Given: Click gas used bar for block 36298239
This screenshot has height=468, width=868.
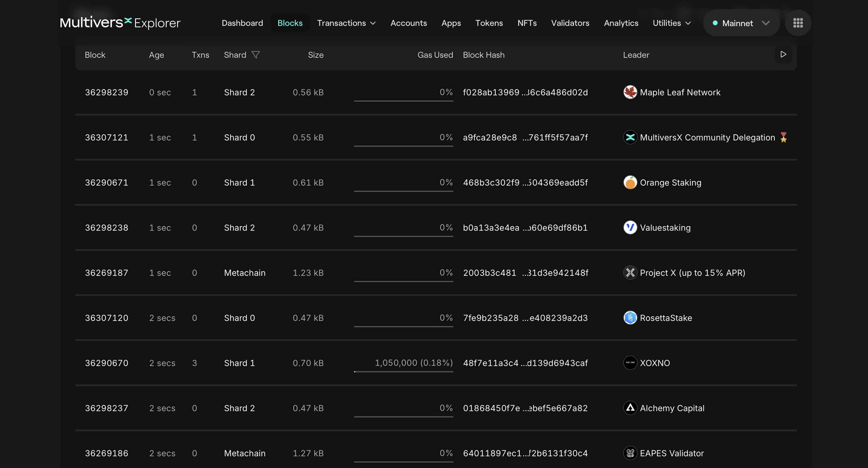Looking at the screenshot, I should pos(403,101).
